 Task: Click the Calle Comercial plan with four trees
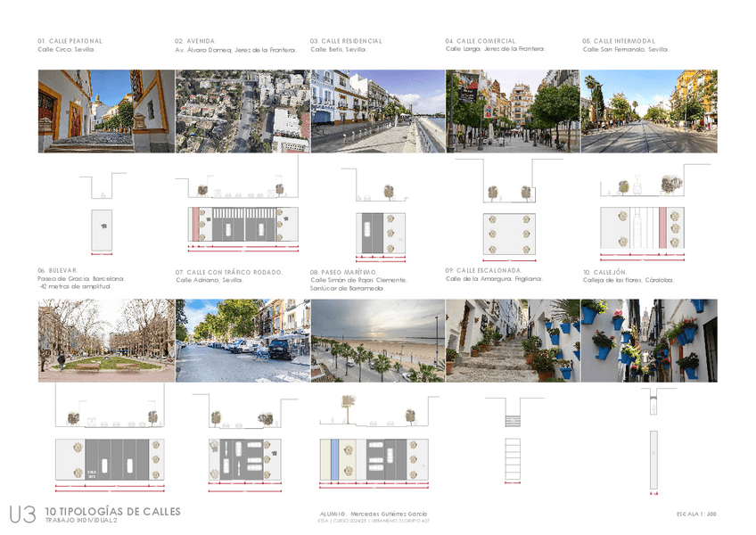pyautogui.click(x=509, y=234)
